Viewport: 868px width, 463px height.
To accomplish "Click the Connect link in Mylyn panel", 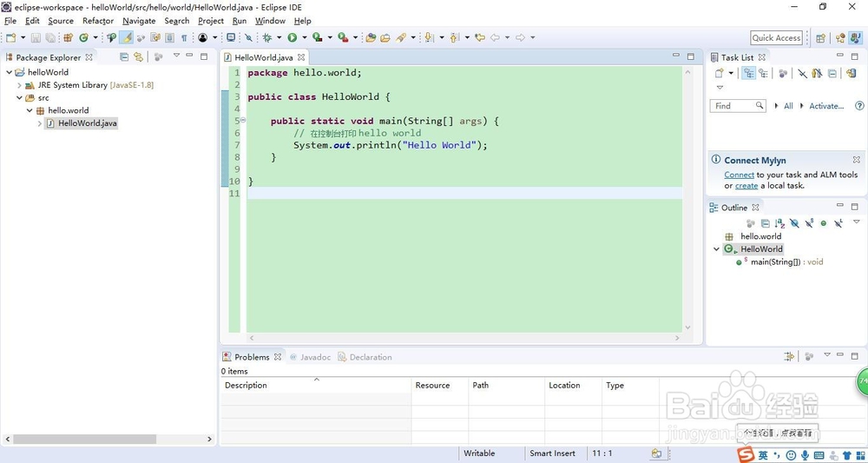I will 739,175.
